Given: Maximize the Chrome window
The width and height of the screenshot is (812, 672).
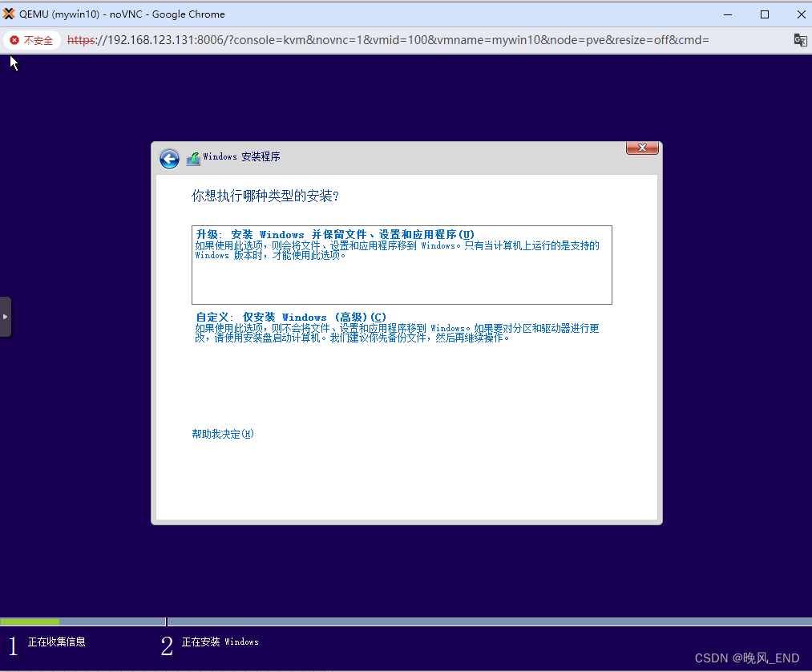Looking at the screenshot, I should [x=765, y=14].
